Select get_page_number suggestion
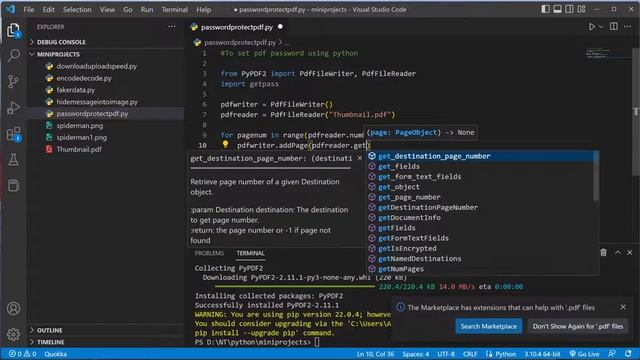Screen dimensions: 640x360 480,197
